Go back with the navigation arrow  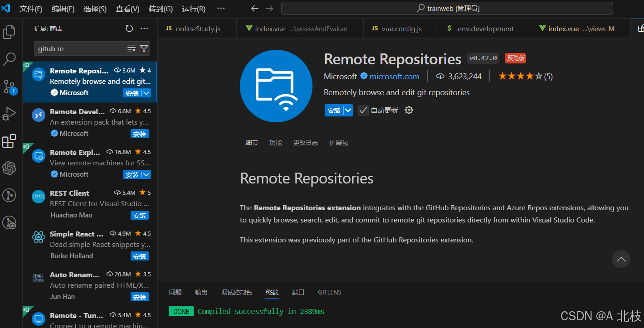pos(255,9)
